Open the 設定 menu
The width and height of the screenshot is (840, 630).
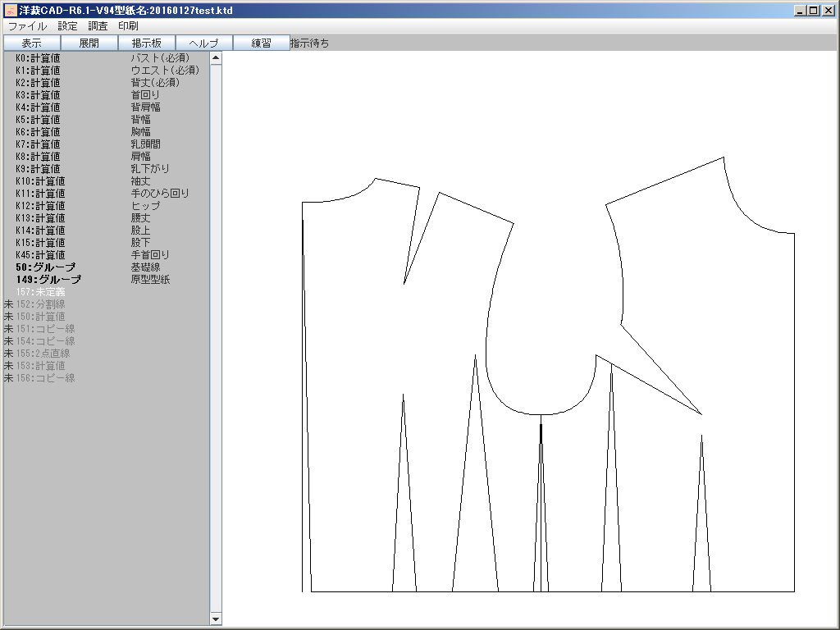(67, 25)
